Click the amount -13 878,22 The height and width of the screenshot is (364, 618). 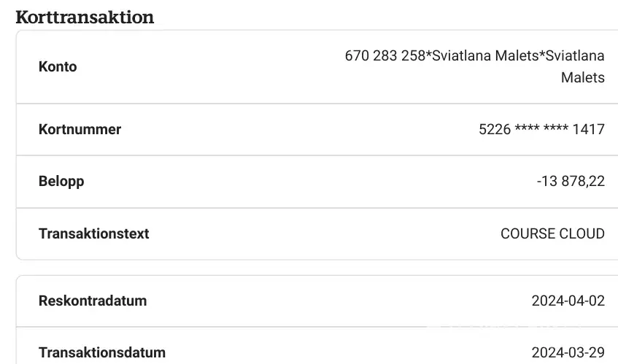[x=571, y=181]
